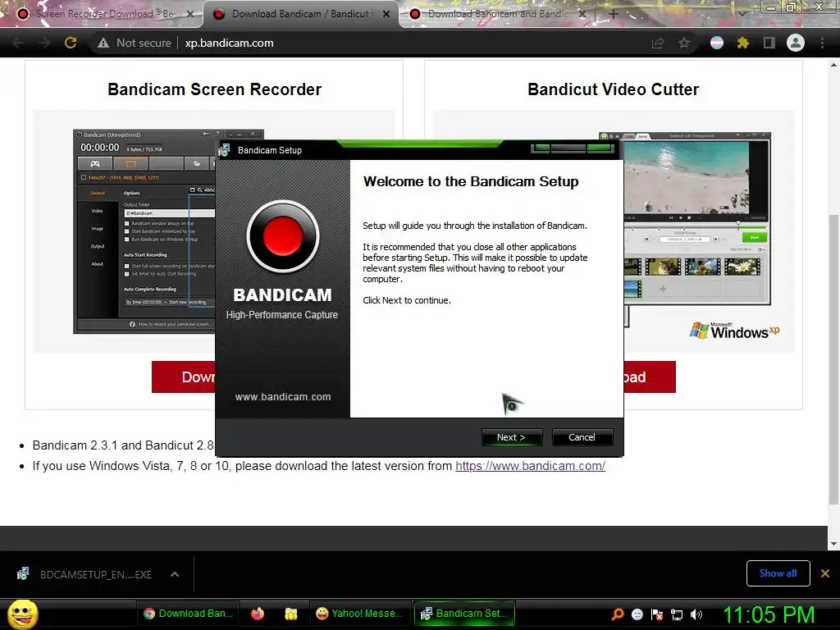Click the striped flag extension icon
This screenshot has height=630, width=840.
717,43
